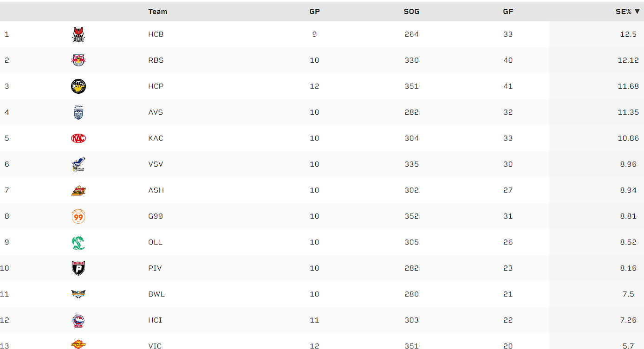Click the green OLL dragon logo
The height and width of the screenshot is (349, 644).
78,242
